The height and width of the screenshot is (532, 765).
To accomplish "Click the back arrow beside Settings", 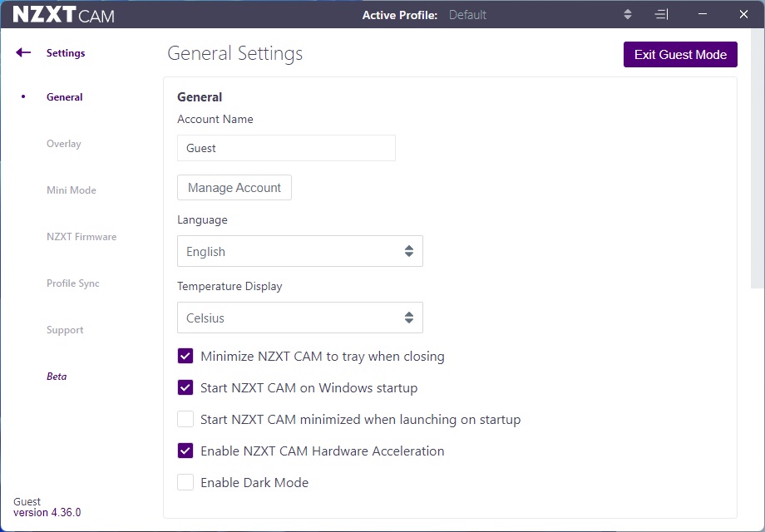I will click(x=23, y=53).
